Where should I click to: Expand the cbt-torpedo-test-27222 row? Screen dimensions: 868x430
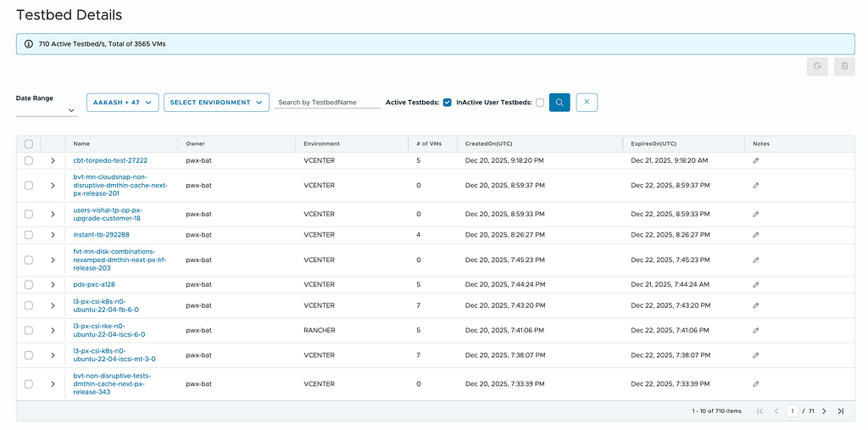pos(53,160)
